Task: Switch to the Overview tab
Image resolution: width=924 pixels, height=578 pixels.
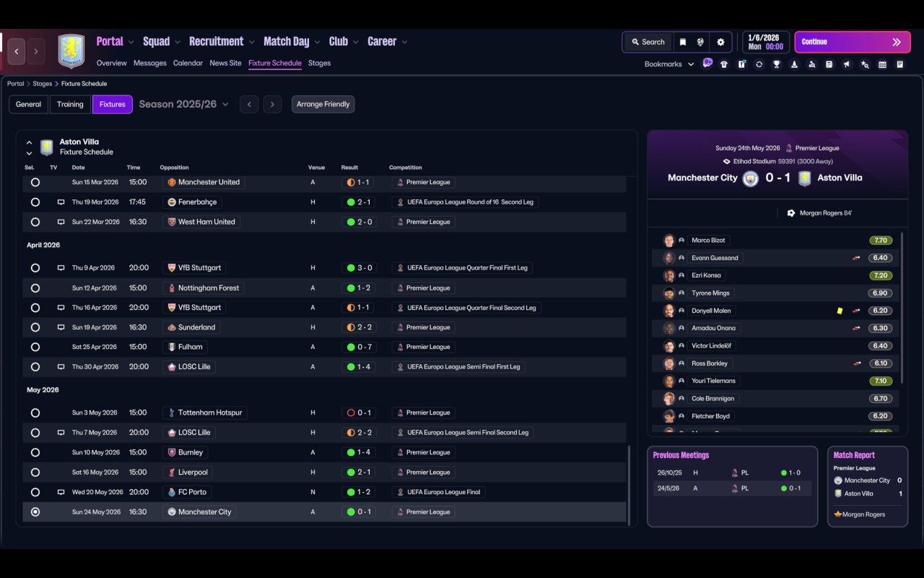Action: 112,63
